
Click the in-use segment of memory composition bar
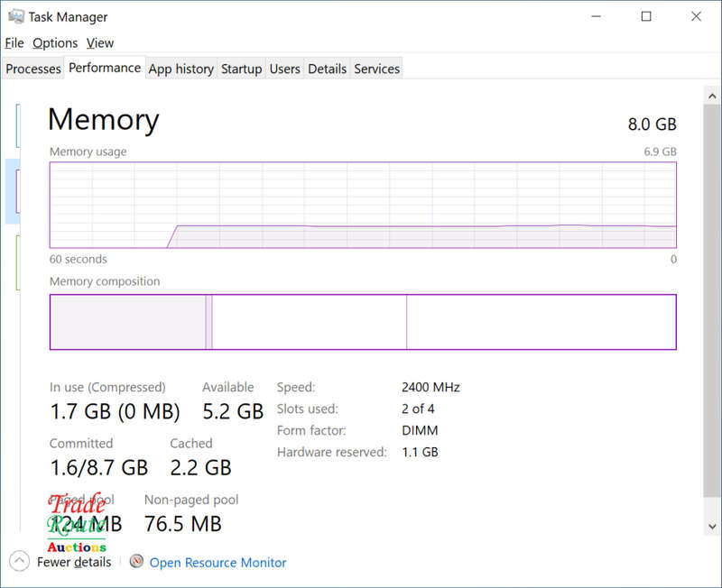pyautogui.click(x=127, y=322)
